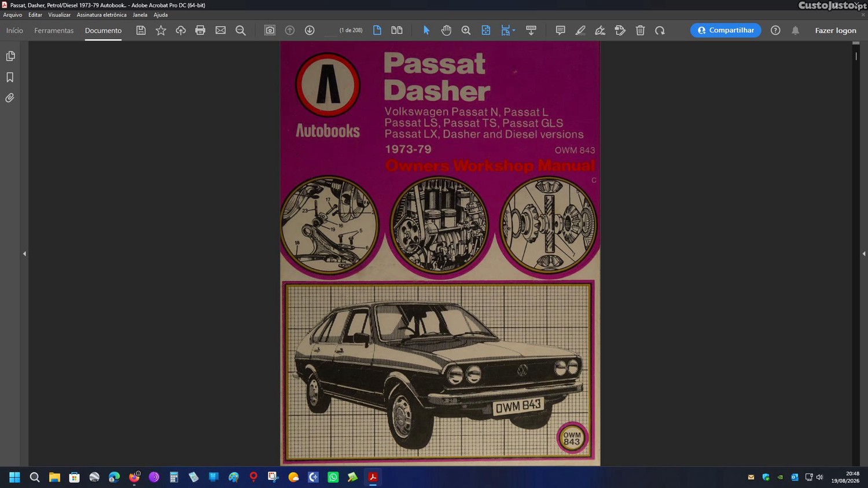Print the document using the printer icon

(200, 30)
